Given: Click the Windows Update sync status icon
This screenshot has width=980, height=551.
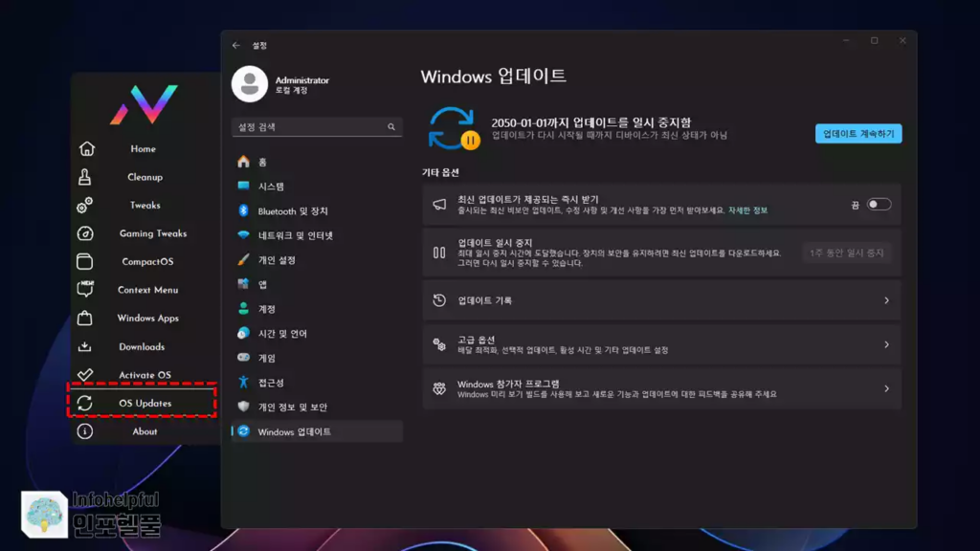Looking at the screenshot, I should (x=454, y=129).
